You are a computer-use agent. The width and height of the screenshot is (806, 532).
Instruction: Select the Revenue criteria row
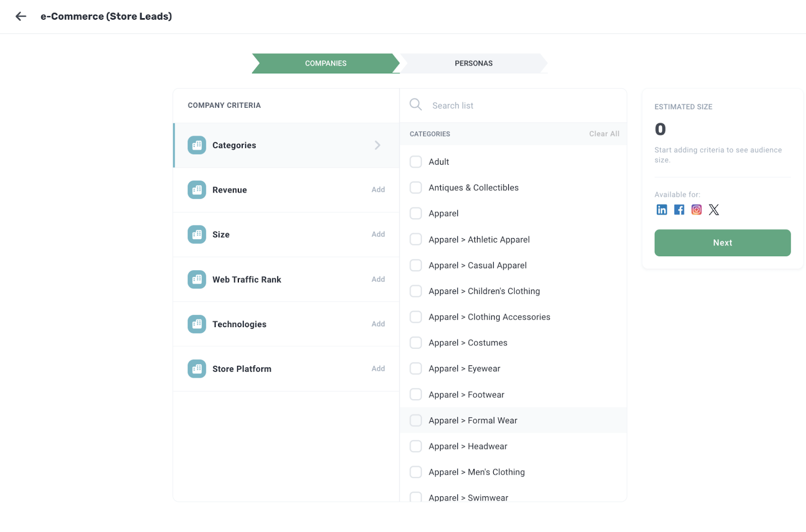point(286,190)
